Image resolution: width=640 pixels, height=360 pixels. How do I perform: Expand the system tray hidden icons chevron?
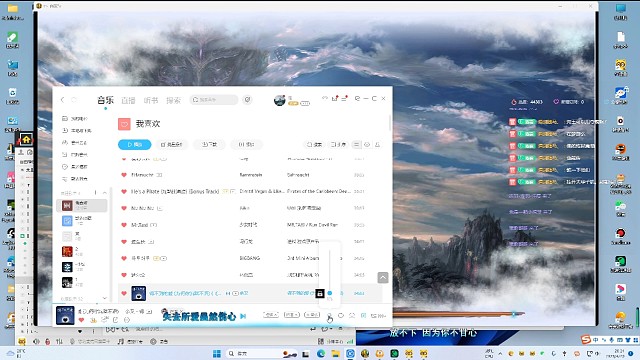pyautogui.click(x=500, y=353)
